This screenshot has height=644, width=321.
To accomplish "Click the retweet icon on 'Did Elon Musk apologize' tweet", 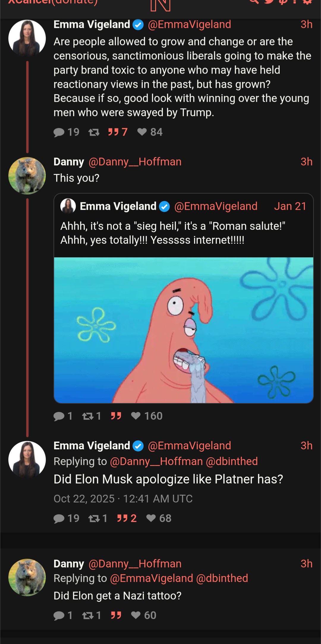I will (x=94, y=518).
